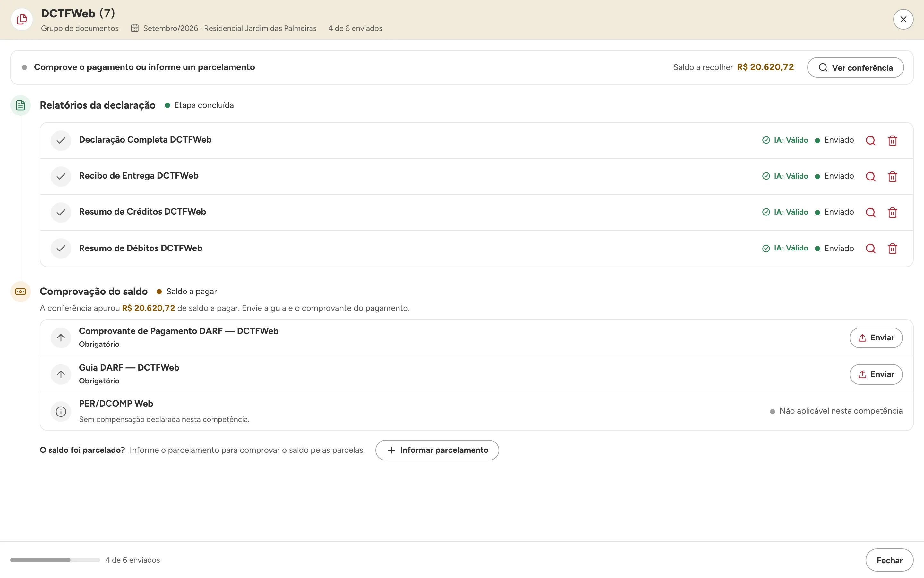Click 'Saldo a pagar' status label
Image resolution: width=924 pixels, height=578 pixels.
click(187, 291)
